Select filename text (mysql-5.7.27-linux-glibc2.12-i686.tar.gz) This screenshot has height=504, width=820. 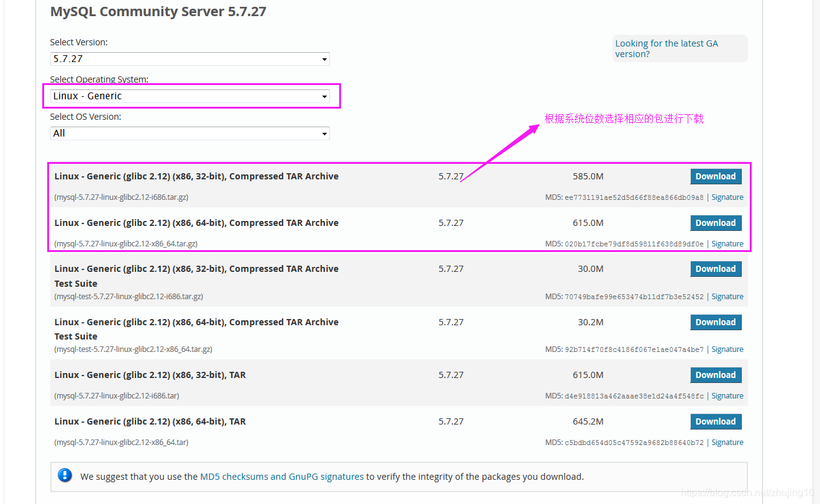coord(121,197)
